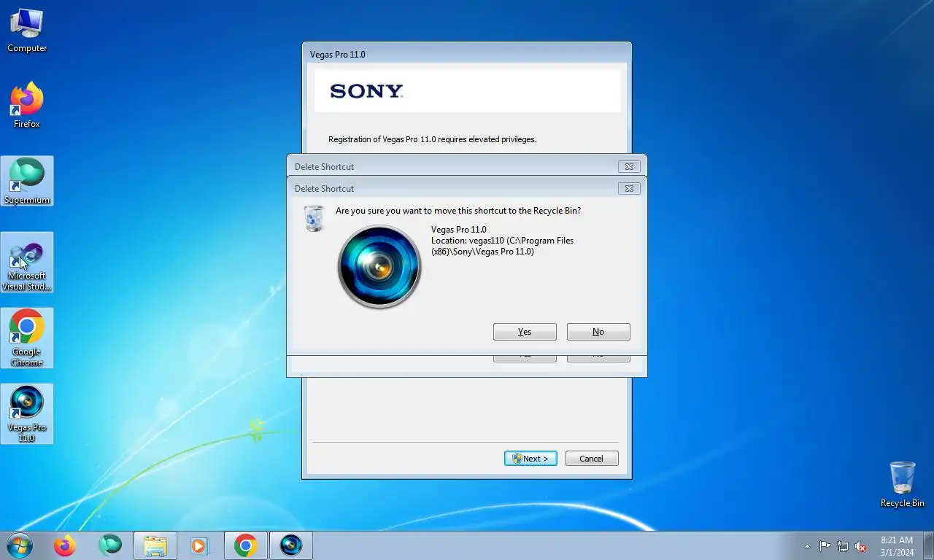Open the taskbar clock and date
The image size is (934, 560).
point(897,546)
